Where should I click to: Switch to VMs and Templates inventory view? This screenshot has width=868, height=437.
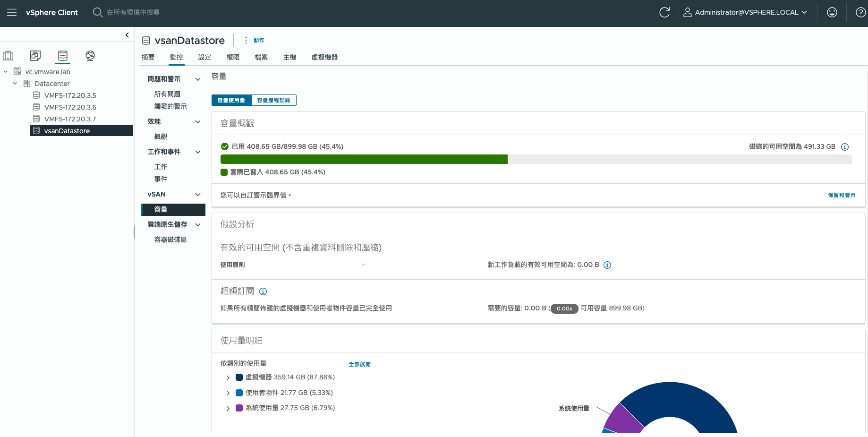pyautogui.click(x=35, y=56)
